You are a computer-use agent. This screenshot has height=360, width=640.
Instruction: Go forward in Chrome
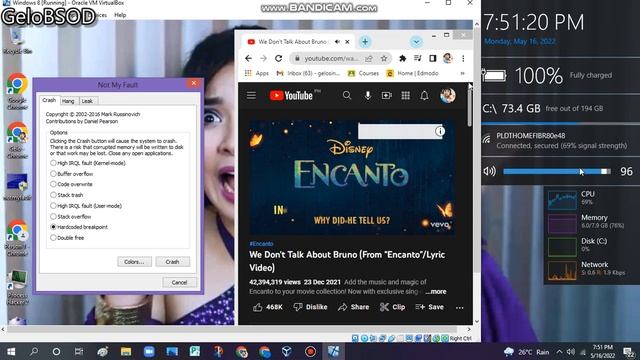point(263,58)
